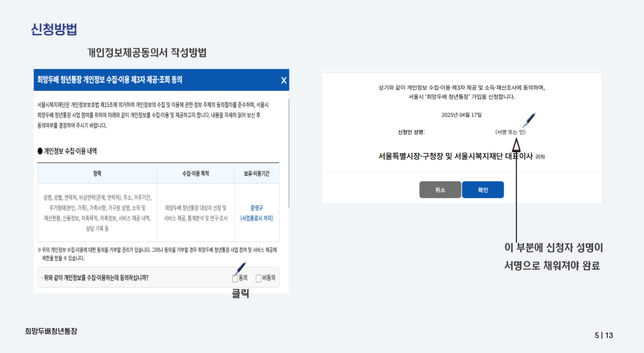The image size is (644, 353).
Task: Click the 수집·이용 목적 table header
Action: pyautogui.click(x=196, y=173)
